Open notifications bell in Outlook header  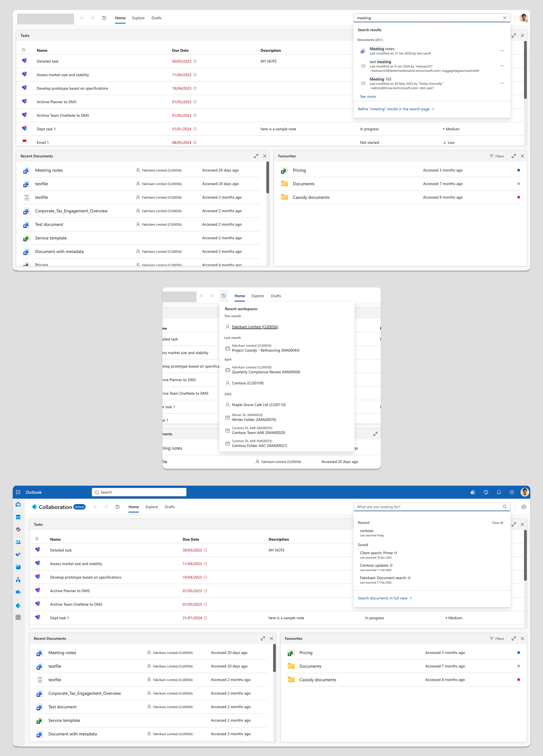tap(499, 492)
